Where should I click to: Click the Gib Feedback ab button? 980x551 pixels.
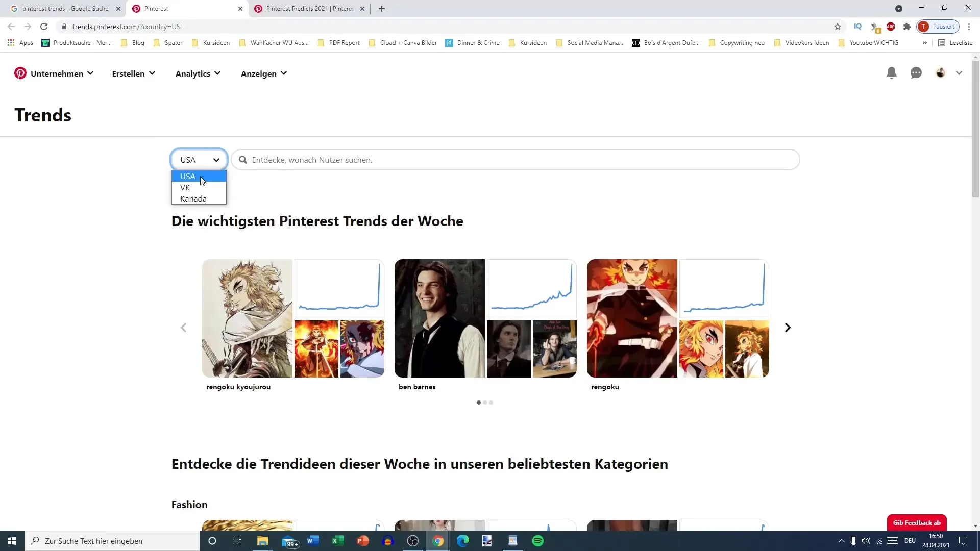tap(917, 522)
